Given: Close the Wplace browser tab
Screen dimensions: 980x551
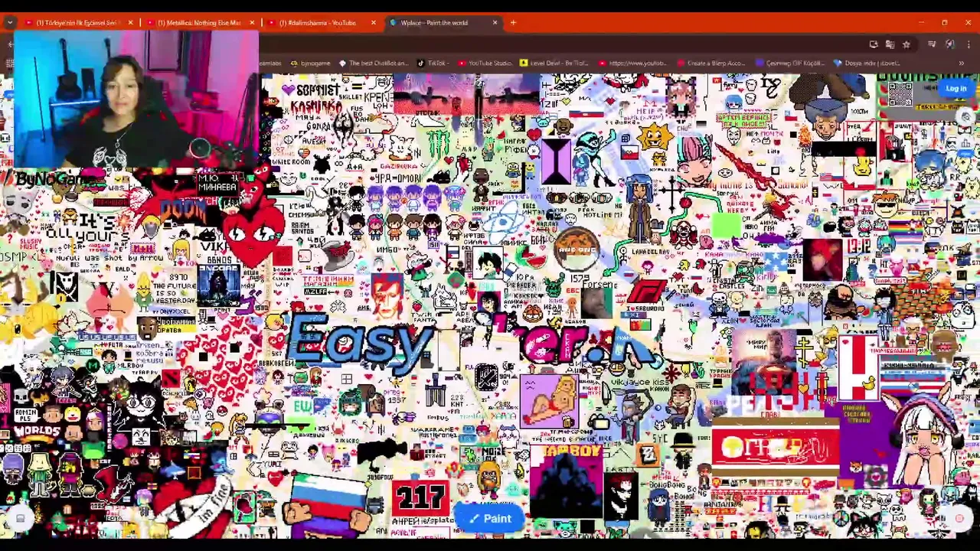Looking at the screenshot, I should pos(495,23).
